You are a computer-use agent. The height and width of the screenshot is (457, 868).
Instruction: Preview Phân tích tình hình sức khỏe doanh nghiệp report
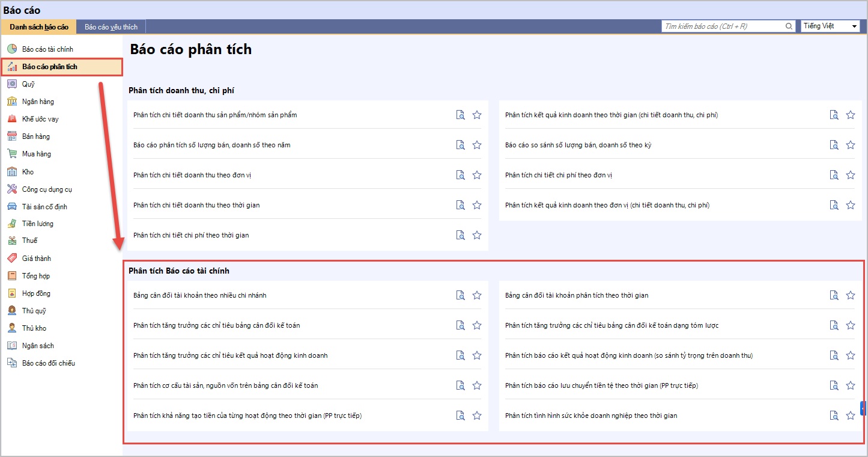pos(834,416)
